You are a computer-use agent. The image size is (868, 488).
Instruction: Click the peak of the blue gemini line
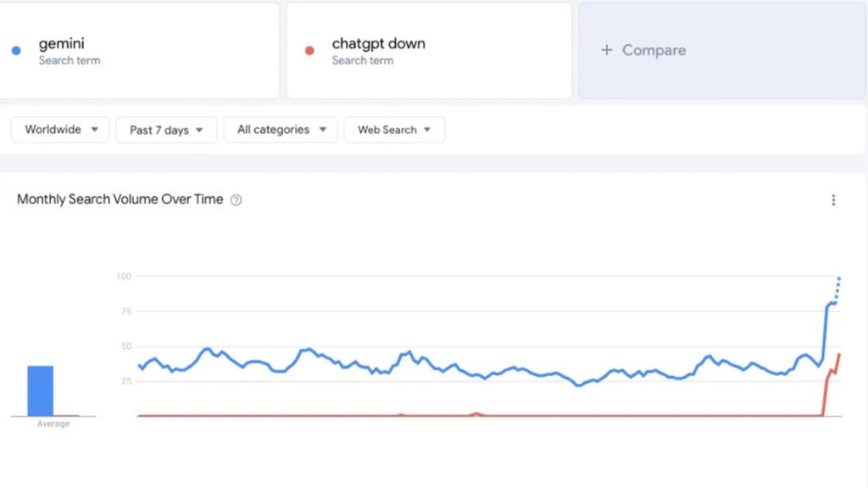839,278
